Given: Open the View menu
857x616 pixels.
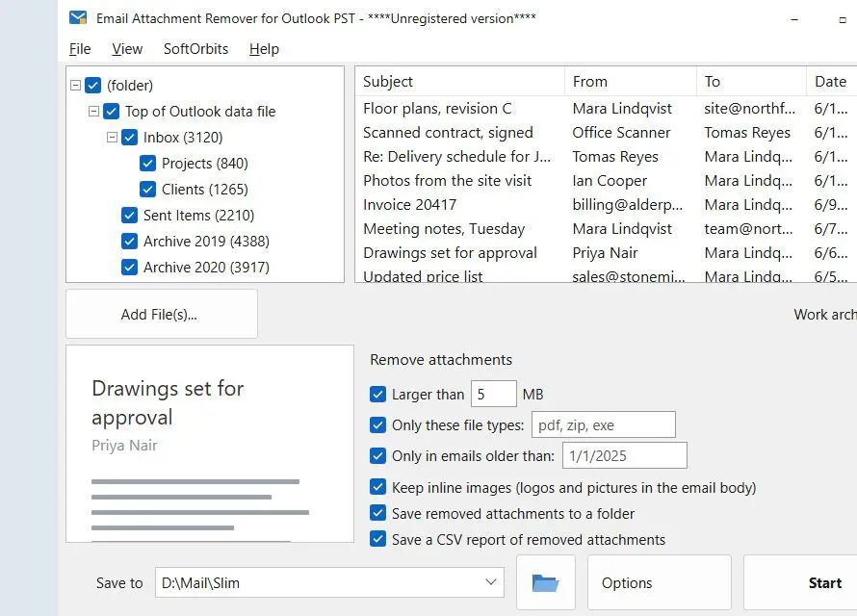Looking at the screenshot, I should tap(127, 49).
